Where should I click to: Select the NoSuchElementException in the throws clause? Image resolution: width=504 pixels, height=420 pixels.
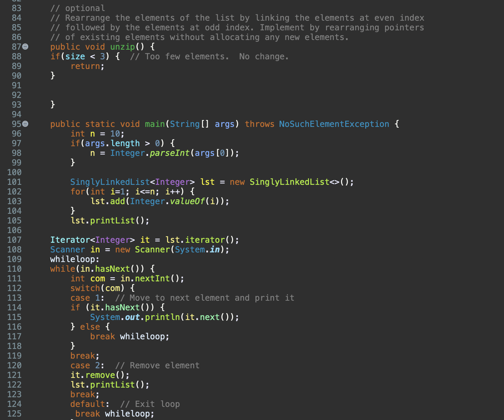click(x=333, y=124)
